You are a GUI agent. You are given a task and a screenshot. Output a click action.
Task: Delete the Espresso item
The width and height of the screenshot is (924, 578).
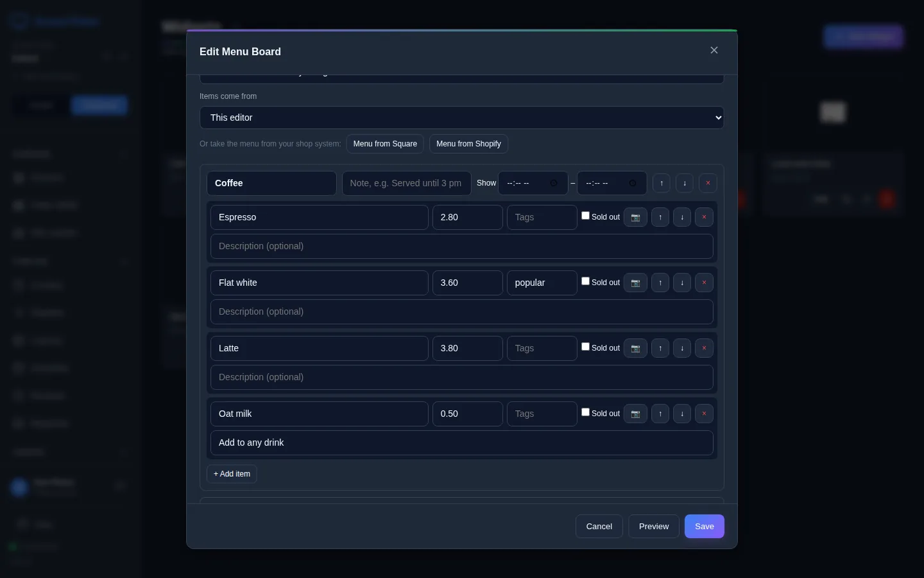704,217
